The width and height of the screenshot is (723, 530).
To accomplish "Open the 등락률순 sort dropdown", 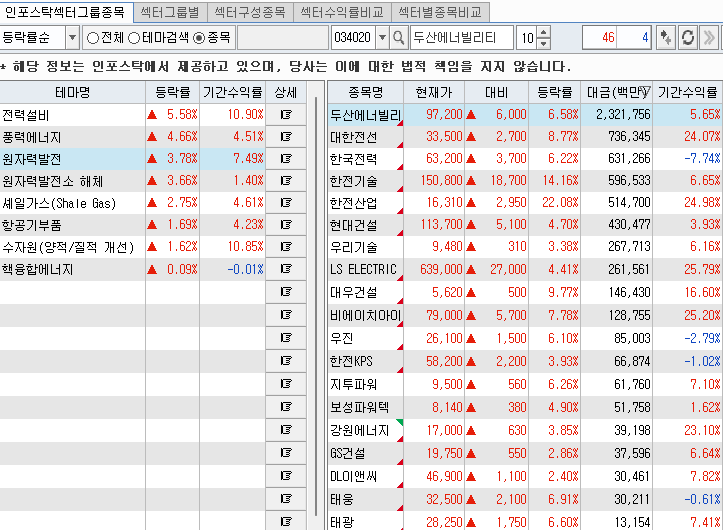I will 72,37.
